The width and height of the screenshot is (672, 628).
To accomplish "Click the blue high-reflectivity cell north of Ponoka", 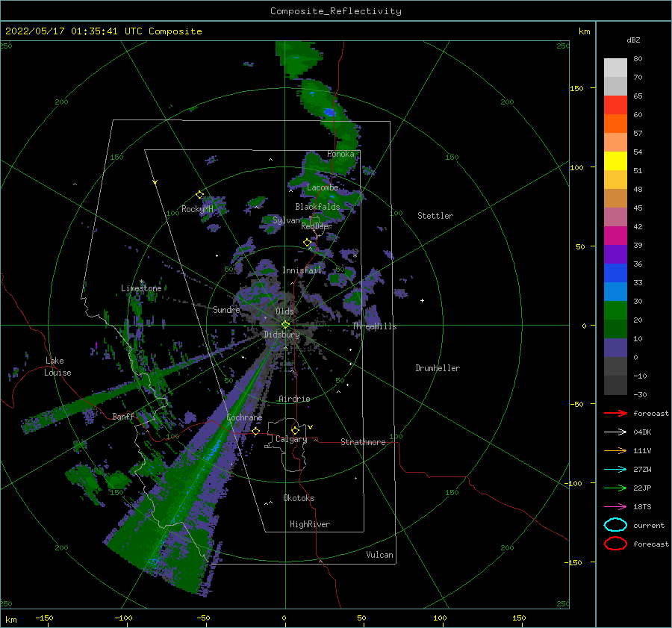I will (329, 112).
